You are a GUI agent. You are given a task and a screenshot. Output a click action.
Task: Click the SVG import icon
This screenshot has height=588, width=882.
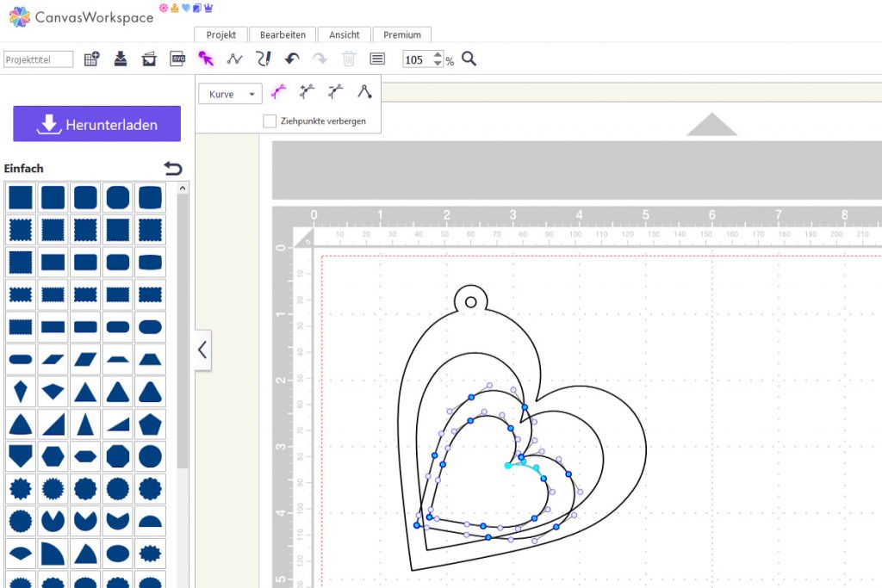177,59
